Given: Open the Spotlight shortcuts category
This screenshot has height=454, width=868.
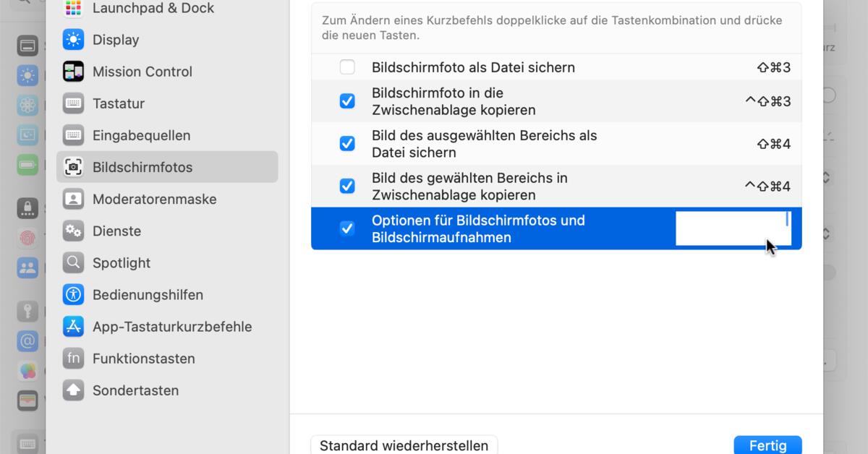Looking at the screenshot, I should (x=120, y=262).
